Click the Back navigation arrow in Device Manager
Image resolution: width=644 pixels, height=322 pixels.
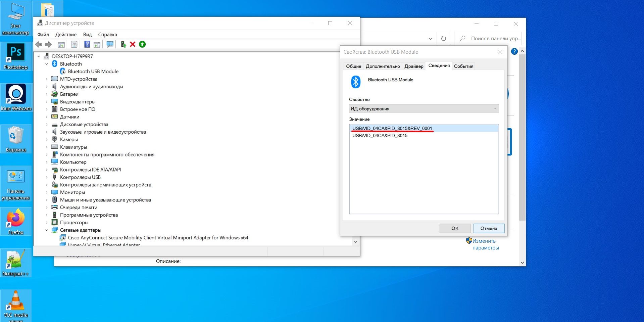click(39, 44)
